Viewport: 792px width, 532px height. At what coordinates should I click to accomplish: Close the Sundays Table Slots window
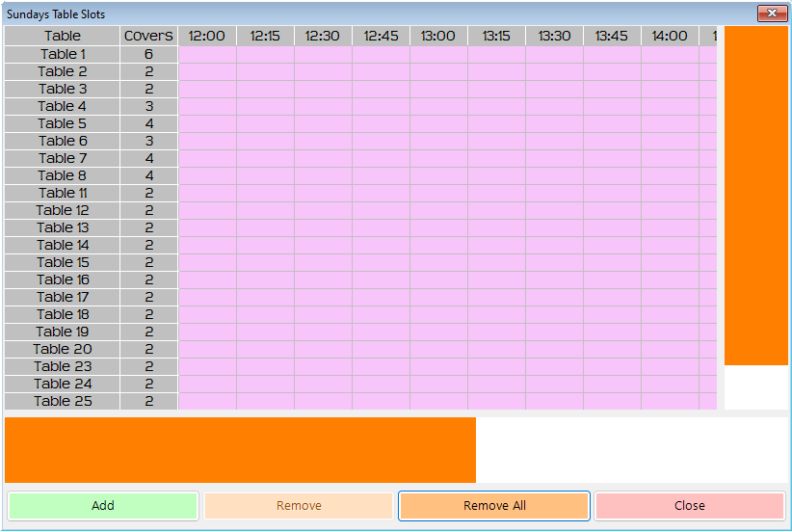point(772,13)
